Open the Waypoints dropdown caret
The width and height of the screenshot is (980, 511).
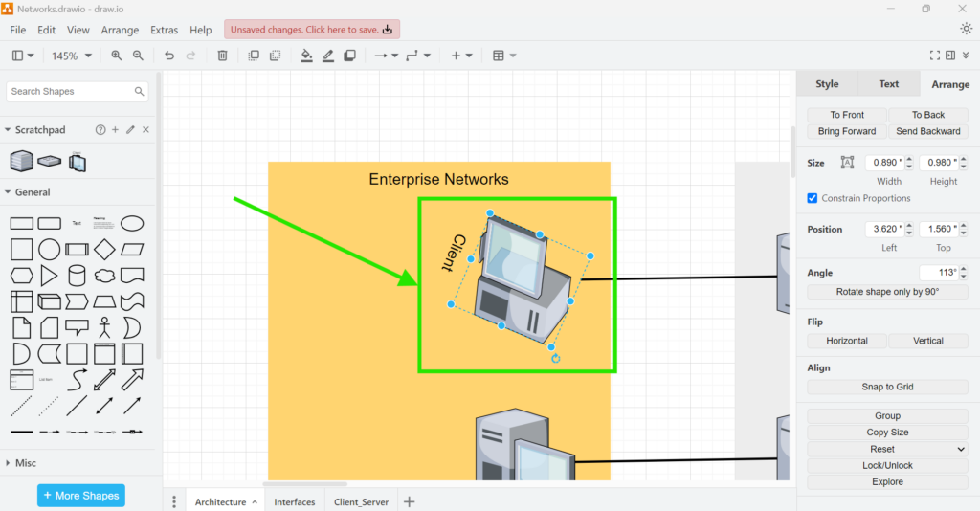coord(427,56)
